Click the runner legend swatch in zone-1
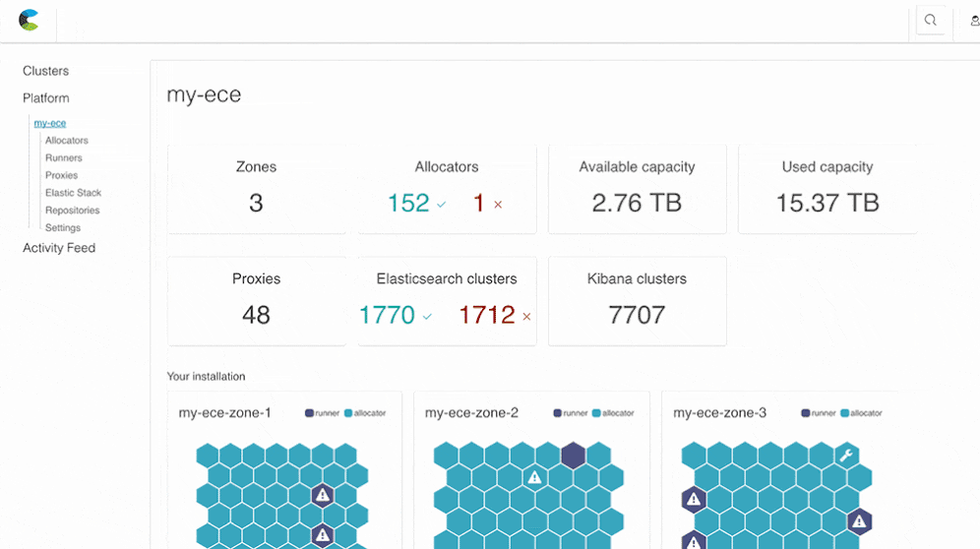This screenshot has width=980, height=549. [x=310, y=413]
